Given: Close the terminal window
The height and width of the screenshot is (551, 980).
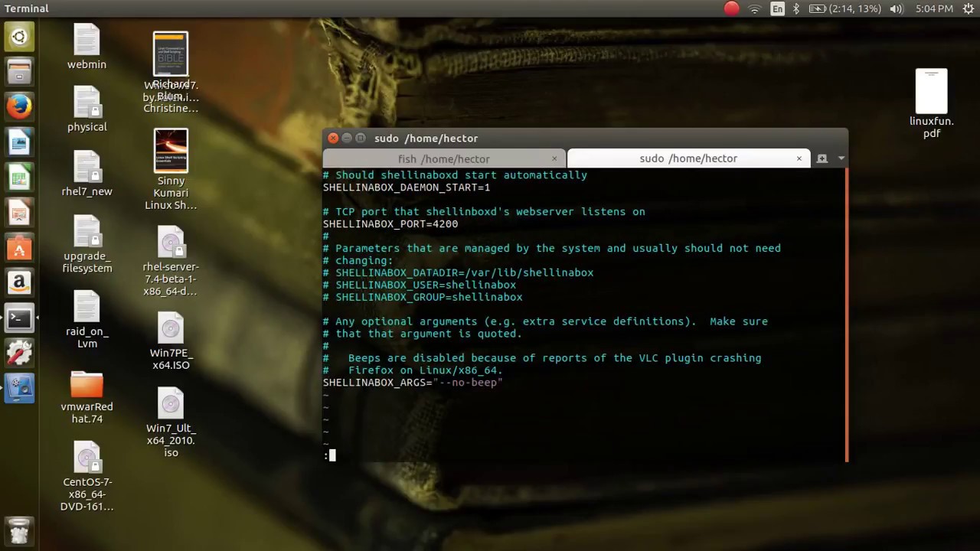Looking at the screenshot, I should 333,138.
